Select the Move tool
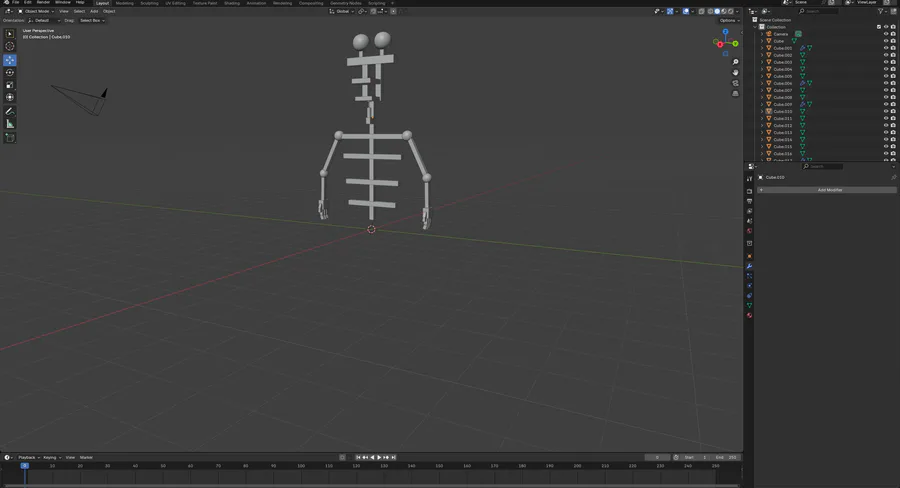Viewport: 900px width, 488px height. click(x=10, y=60)
